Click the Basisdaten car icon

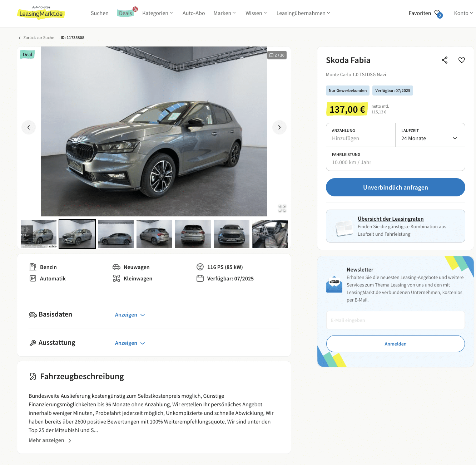[x=33, y=315]
